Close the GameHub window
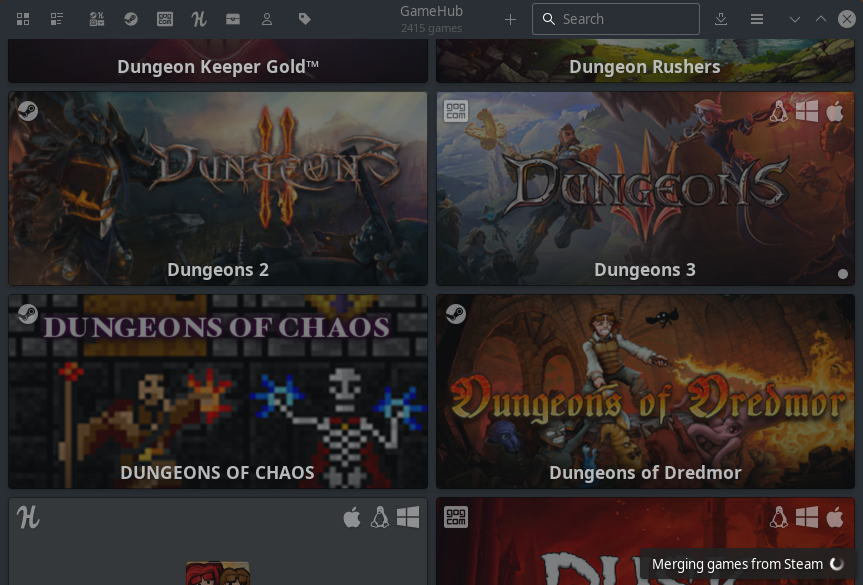 [x=846, y=19]
